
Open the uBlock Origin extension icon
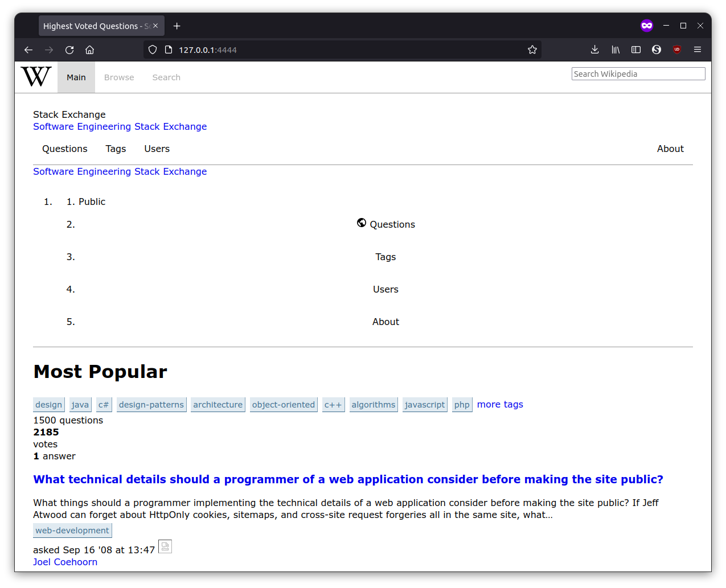(x=677, y=50)
